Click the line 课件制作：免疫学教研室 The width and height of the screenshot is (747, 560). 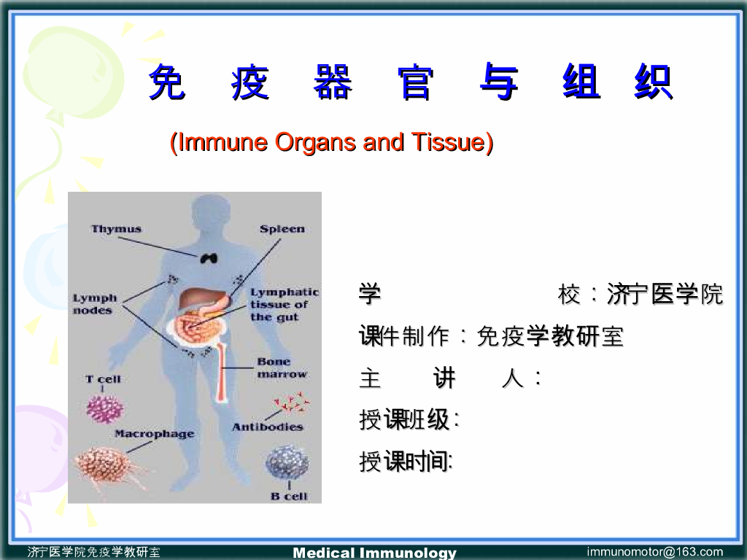tap(491, 336)
